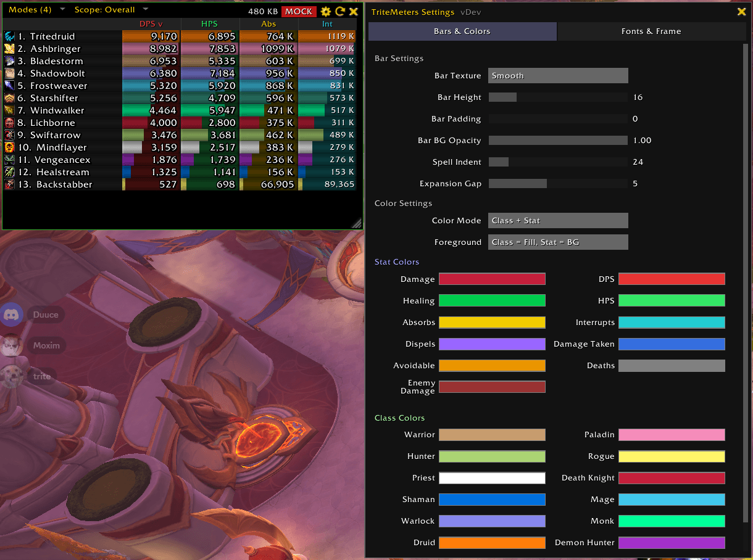Adjust the Spell Indent slider

[x=558, y=162]
